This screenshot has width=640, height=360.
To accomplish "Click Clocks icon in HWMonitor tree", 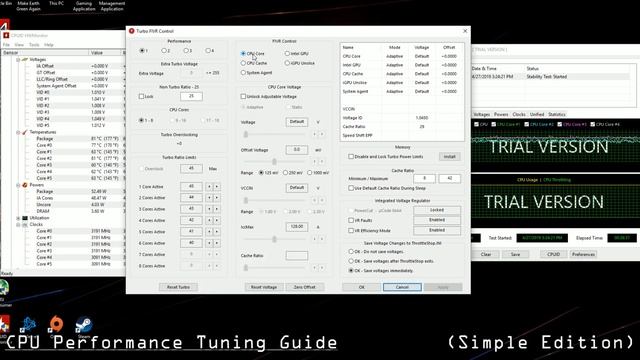I will [25, 224].
